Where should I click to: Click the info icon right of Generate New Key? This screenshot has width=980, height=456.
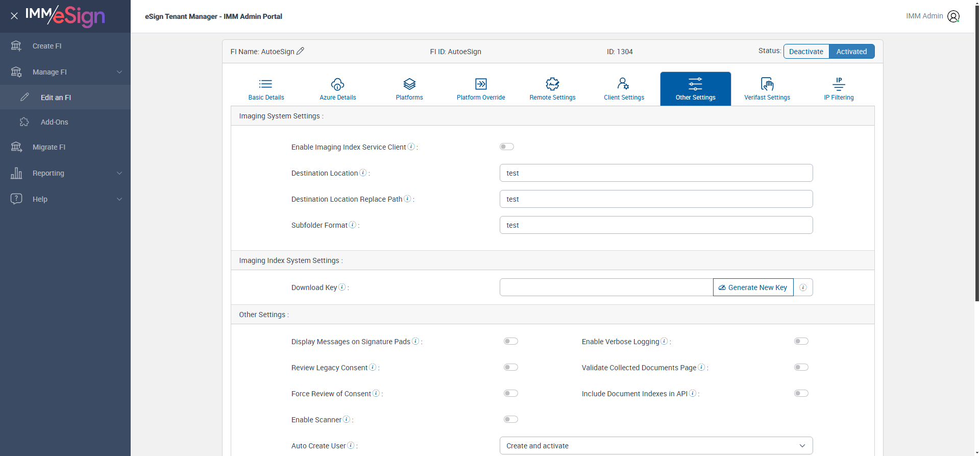(803, 287)
